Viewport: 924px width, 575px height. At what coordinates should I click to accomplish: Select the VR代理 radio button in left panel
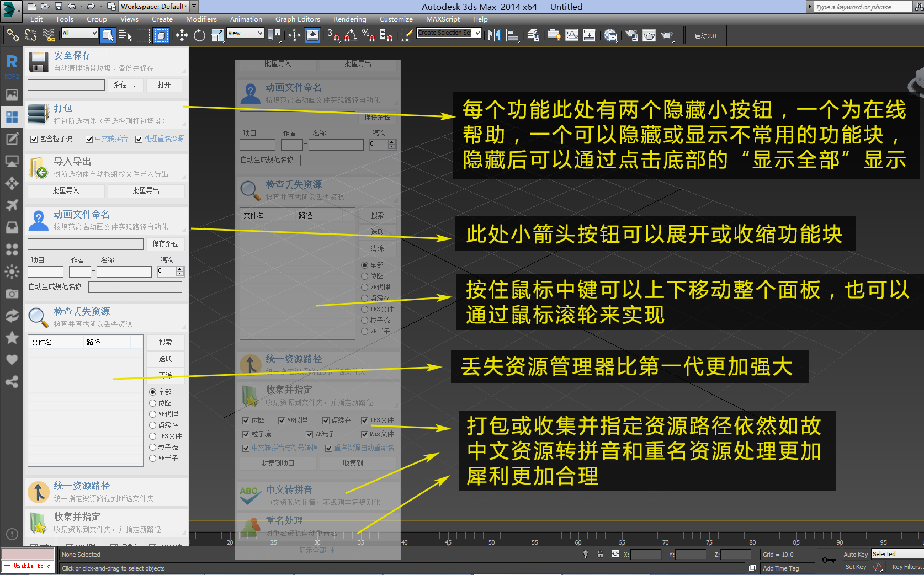[153, 414]
